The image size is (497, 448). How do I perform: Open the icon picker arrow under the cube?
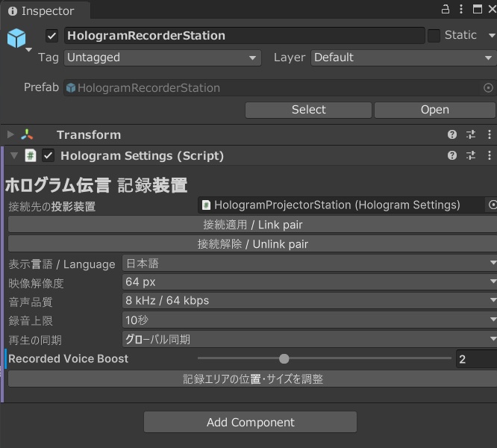tap(28, 50)
